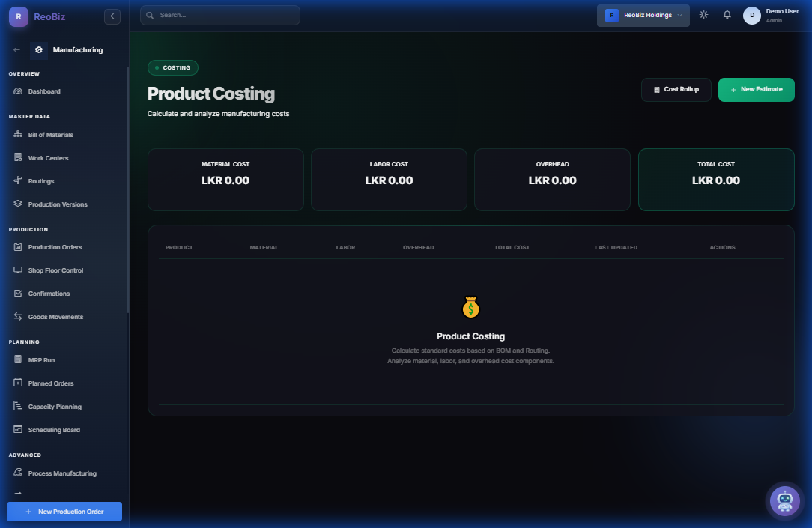The height and width of the screenshot is (528, 812).
Task: Open Work Centers in the sidebar
Action: 48,157
